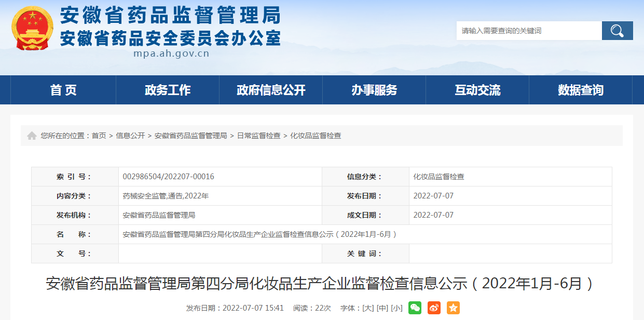
Task: Open the 数据查询 navigation menu
Action: [x=581, y=90]
